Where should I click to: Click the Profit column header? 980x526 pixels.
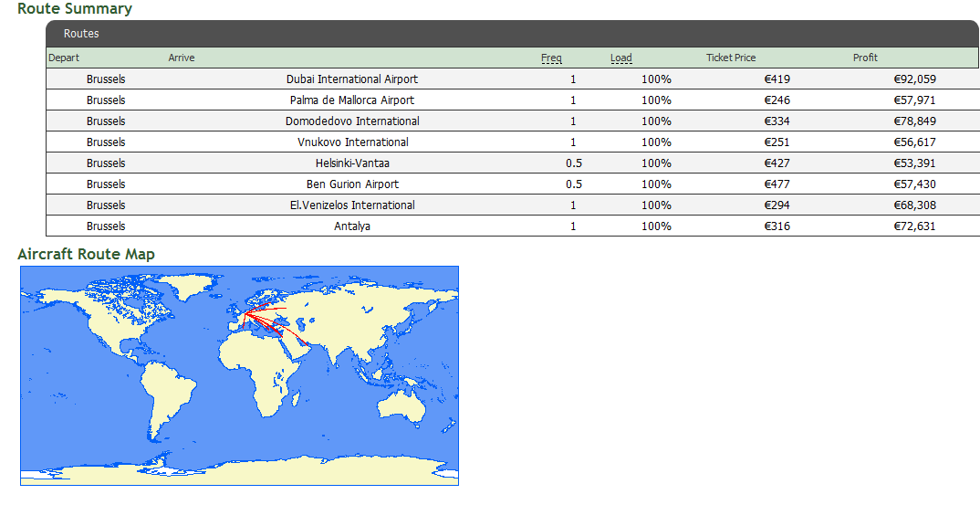coord(865,58)
